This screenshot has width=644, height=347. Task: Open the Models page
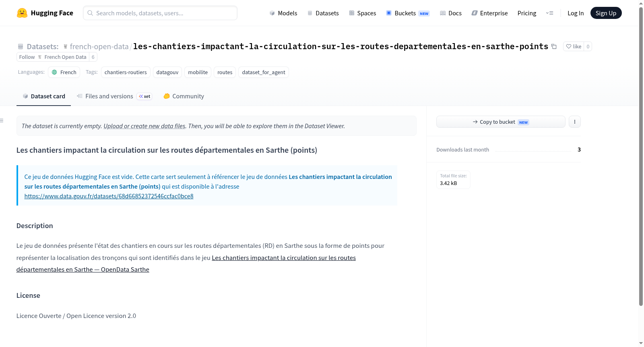283,13
